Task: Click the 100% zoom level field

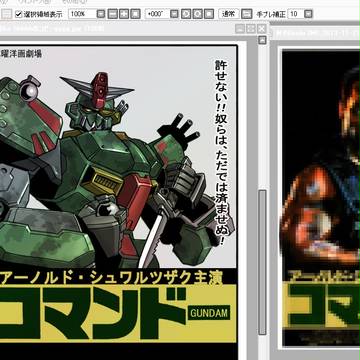Action: click(81, 14)
